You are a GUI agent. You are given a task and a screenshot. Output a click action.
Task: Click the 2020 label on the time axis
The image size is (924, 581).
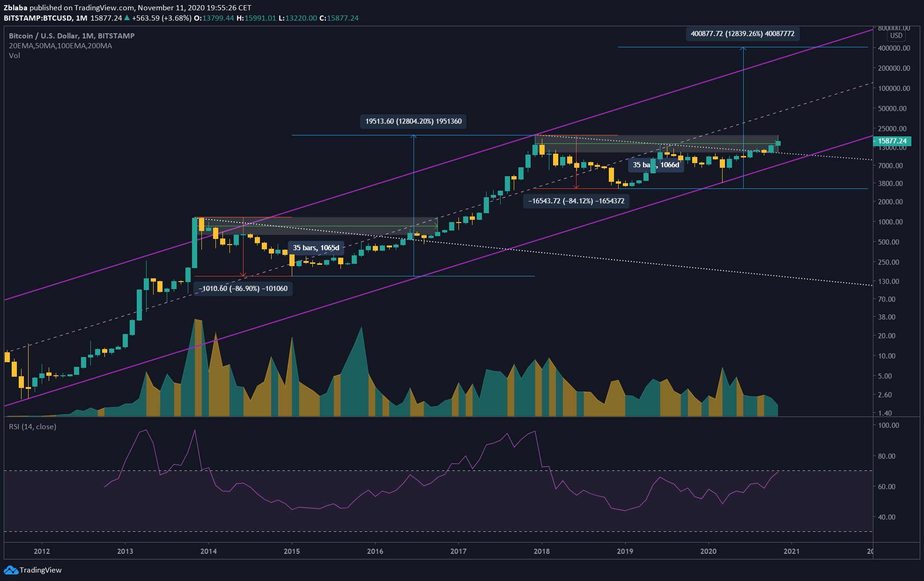click(708, 551)
